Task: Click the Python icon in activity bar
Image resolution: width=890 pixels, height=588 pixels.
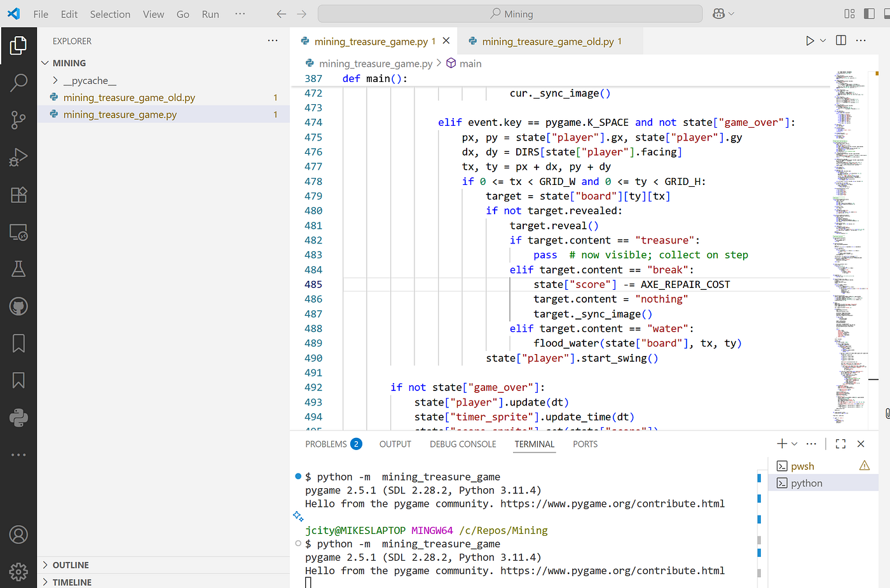Action: (19, 418)
